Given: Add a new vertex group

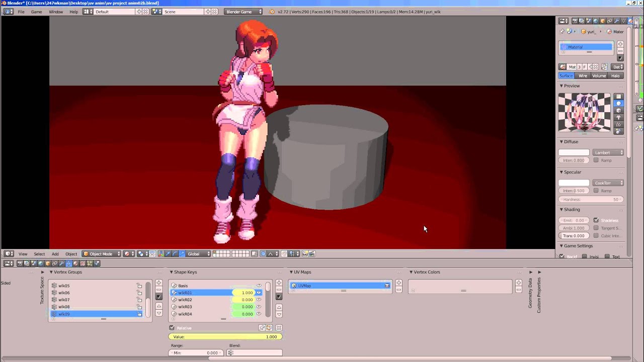Looking at the screenshot, I should 158,283.
